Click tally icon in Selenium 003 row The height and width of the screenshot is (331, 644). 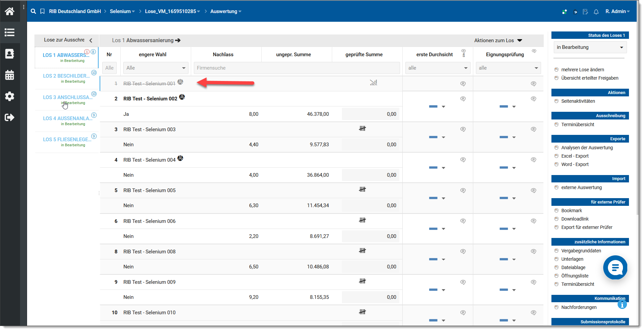[362, 129]
